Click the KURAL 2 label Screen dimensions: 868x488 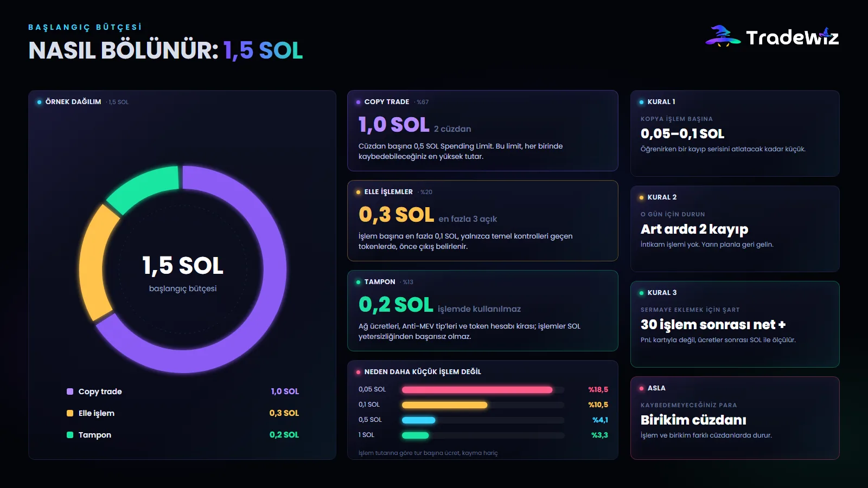pyautogui.click(x=662, y=197)
